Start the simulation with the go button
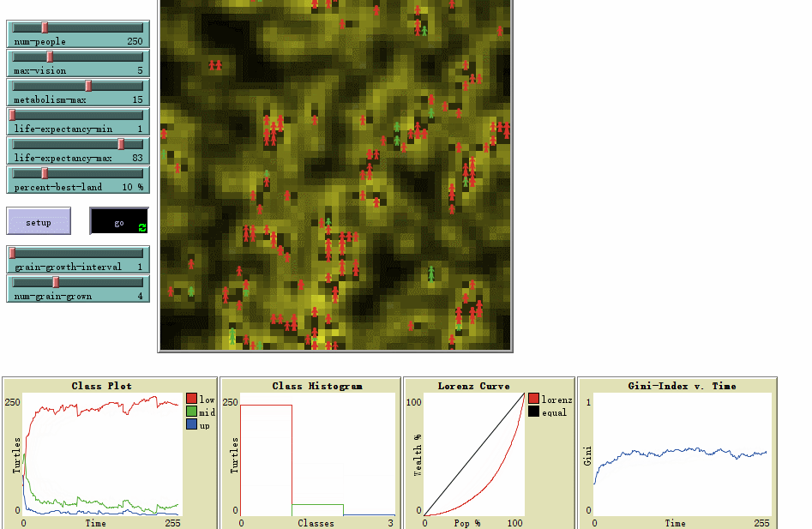 click(118, 221)
